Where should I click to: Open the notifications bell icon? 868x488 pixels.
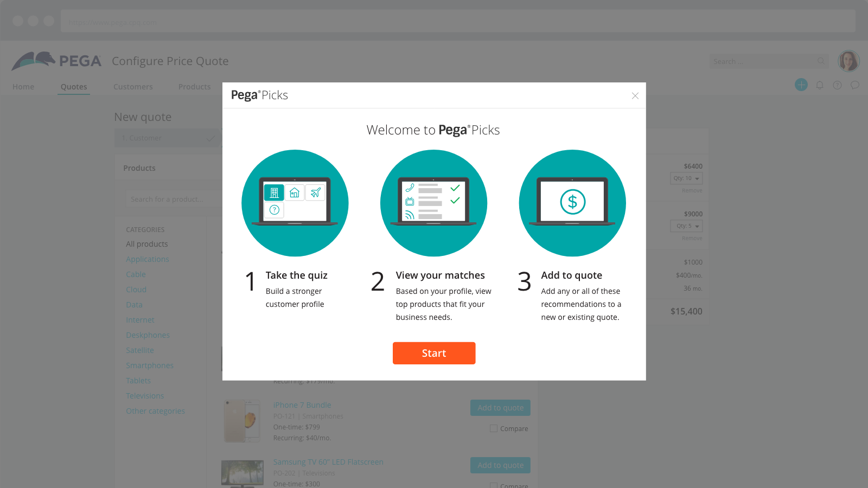[820, 85]
